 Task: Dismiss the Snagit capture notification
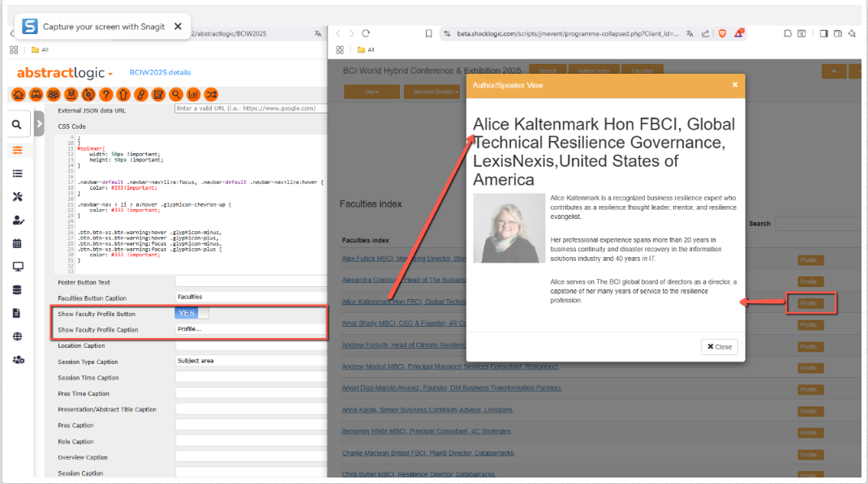pos(178,26)
